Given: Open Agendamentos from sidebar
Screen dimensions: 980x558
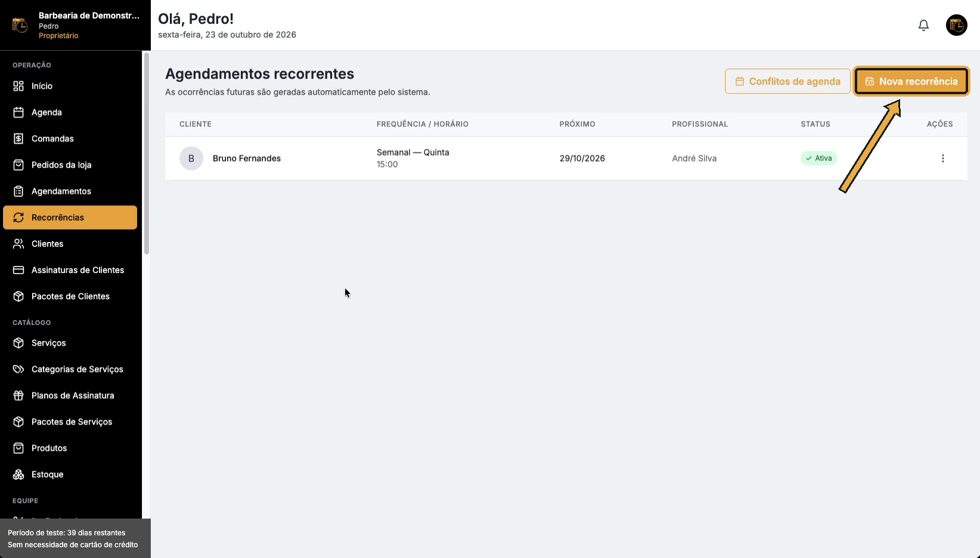Looking at the screenshot, I should 70,191.
